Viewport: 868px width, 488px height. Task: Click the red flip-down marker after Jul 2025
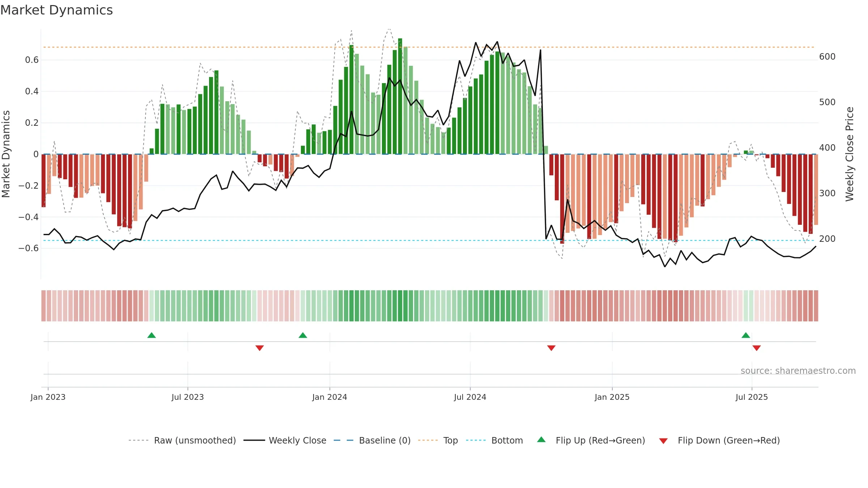757,348
